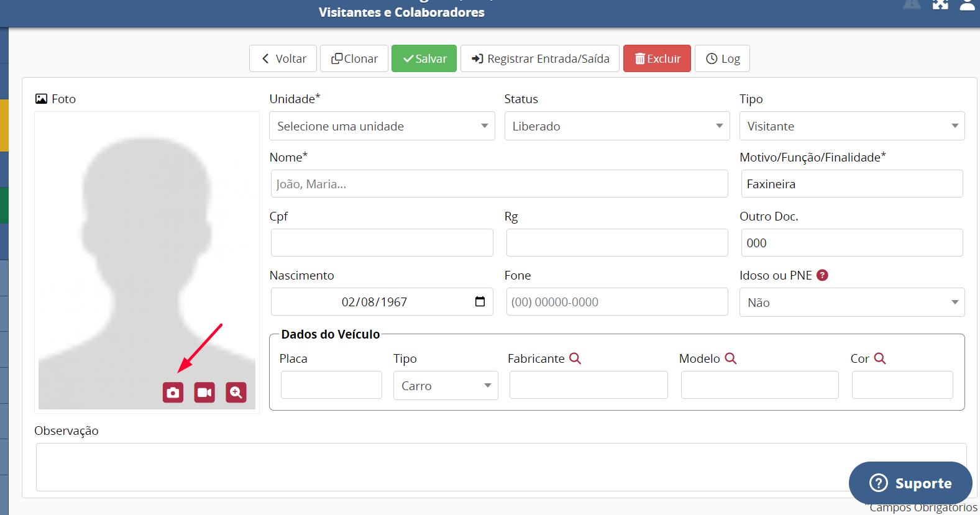Expand the Unidade dropdown

[382, 126]
